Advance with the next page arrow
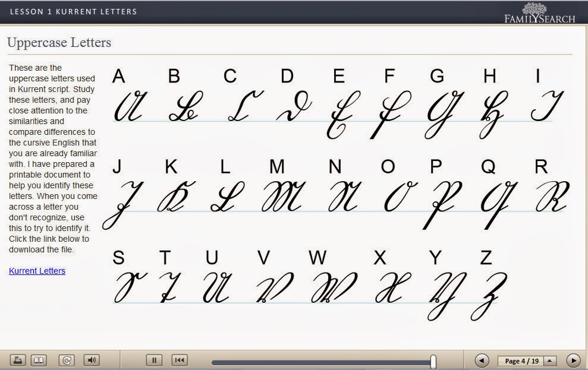 point(572,360)
